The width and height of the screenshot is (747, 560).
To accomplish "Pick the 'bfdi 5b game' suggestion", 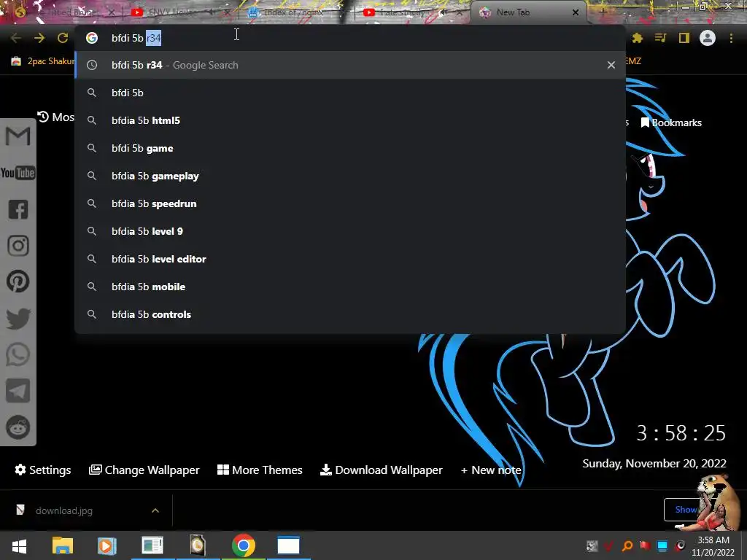I will point(350,148).
